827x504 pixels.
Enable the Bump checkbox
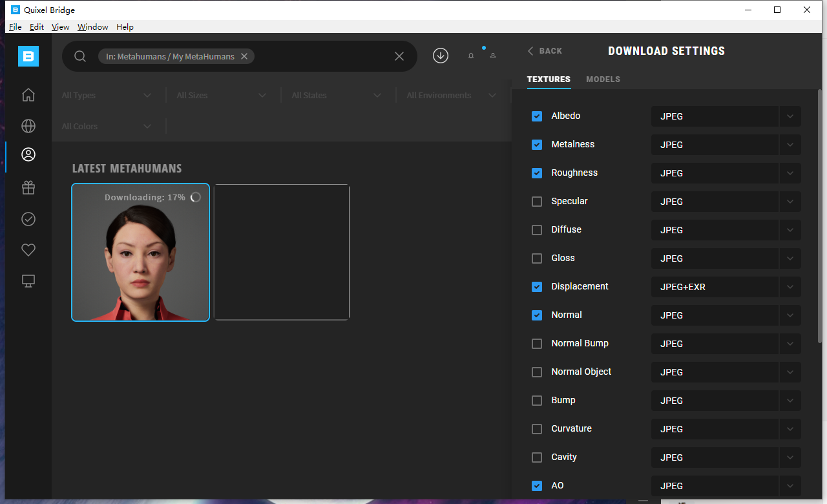point(537,401)
